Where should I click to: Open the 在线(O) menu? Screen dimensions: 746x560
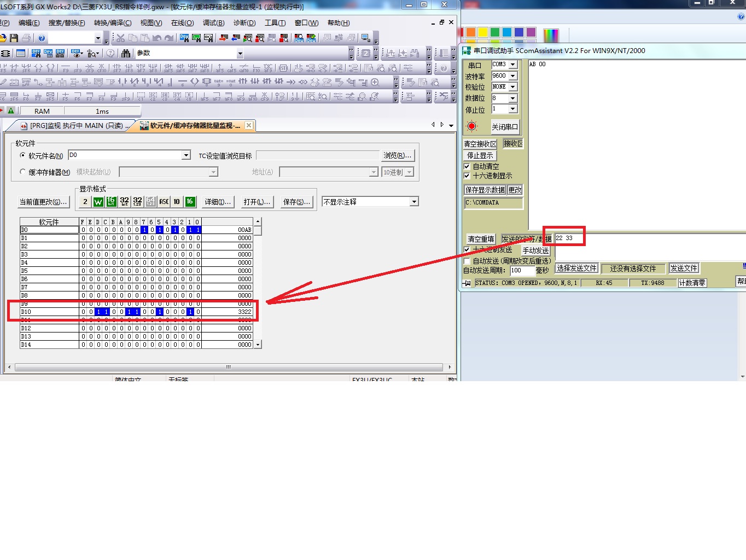point(182,23)
